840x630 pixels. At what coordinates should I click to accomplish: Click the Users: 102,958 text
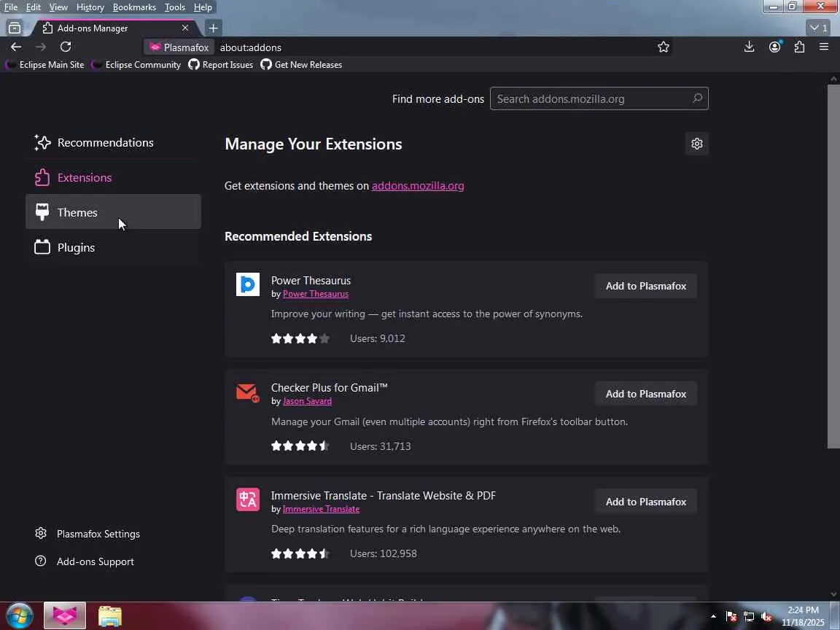383,553
